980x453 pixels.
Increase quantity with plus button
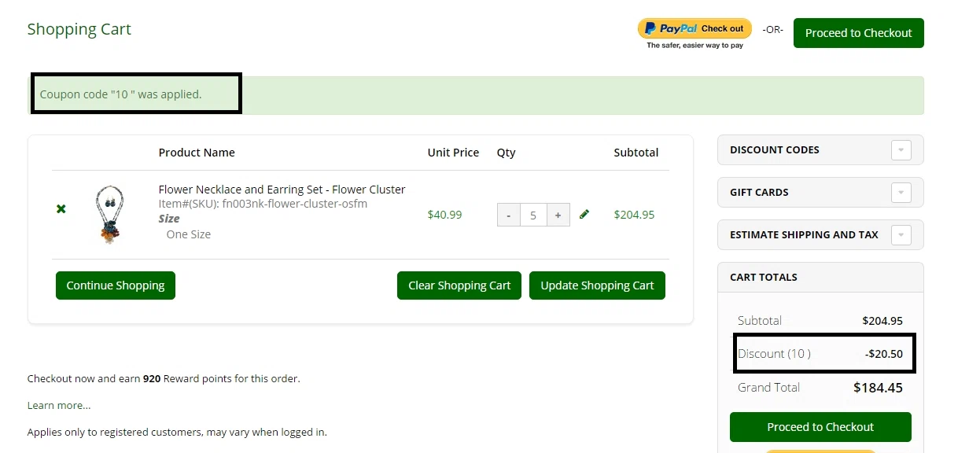tap(558, 215)
